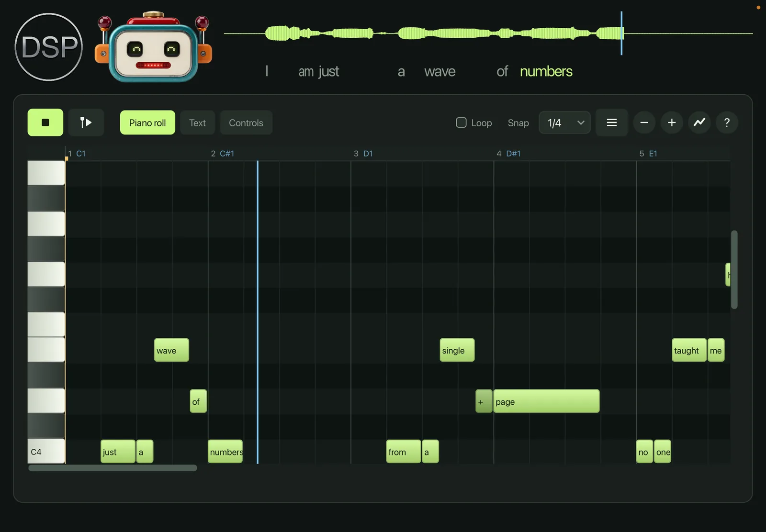Enable the Loop checkbox

[x=461, y=122]
